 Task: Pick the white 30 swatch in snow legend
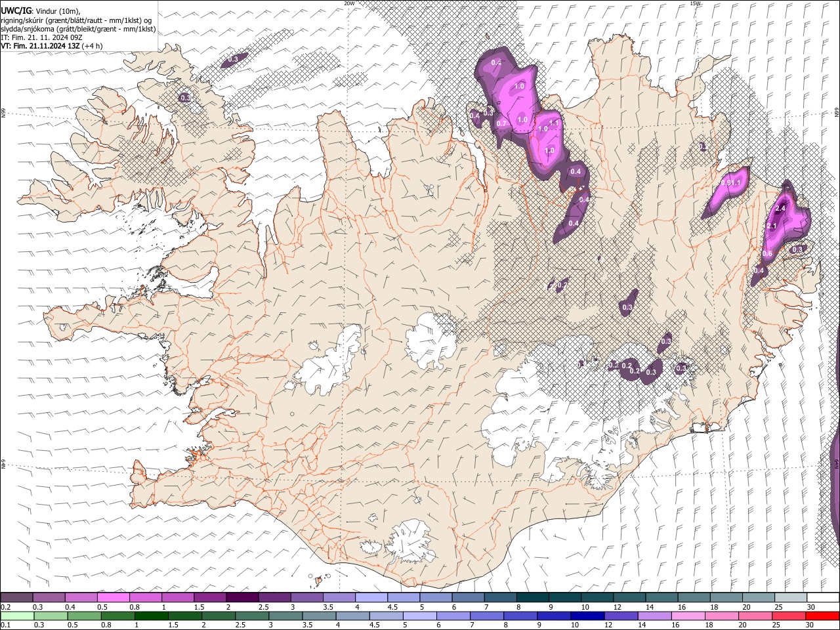click(x=824, y=597)
